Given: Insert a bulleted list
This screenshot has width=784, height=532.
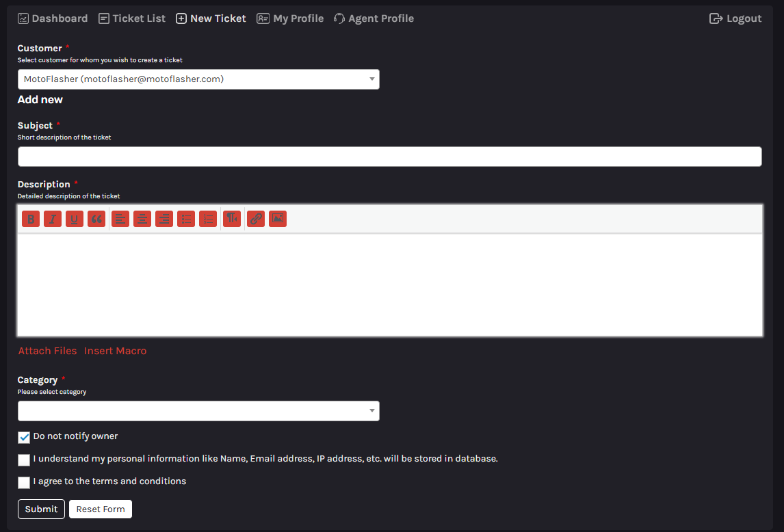Looking at the screenshot, I should point(186,219).
